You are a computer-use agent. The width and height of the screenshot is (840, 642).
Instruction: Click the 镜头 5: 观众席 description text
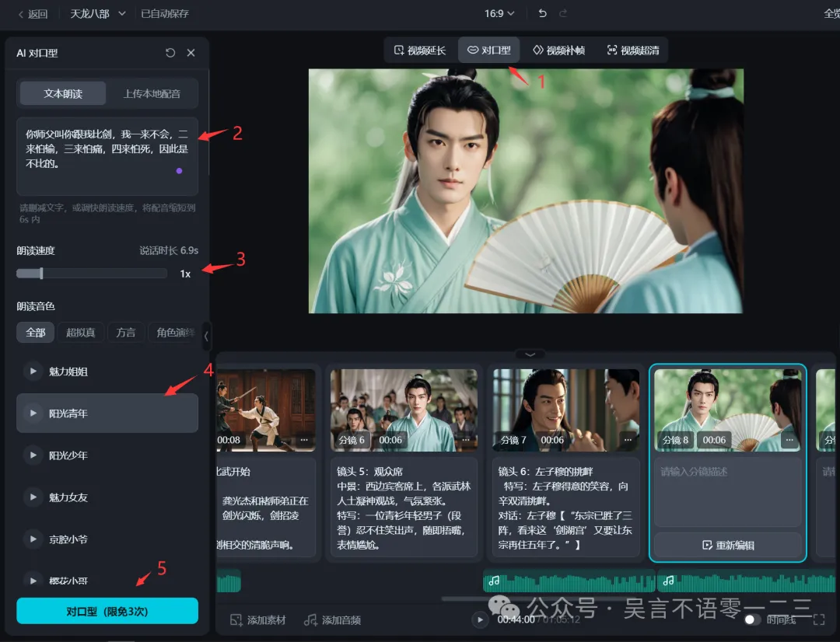tap(404, 508)
